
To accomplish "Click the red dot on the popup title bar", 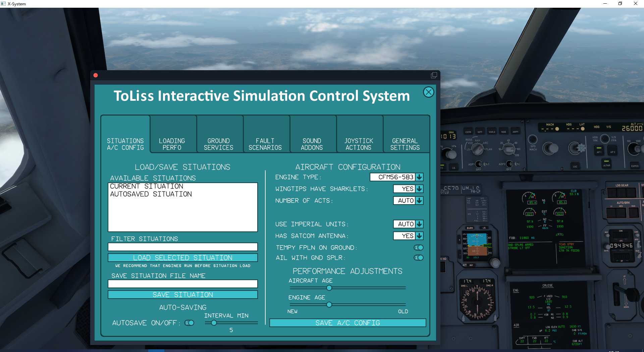I will point(96,75).
